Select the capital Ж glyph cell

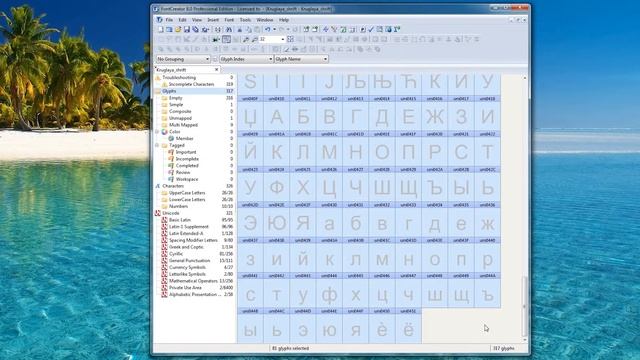(x=435, y=116)
